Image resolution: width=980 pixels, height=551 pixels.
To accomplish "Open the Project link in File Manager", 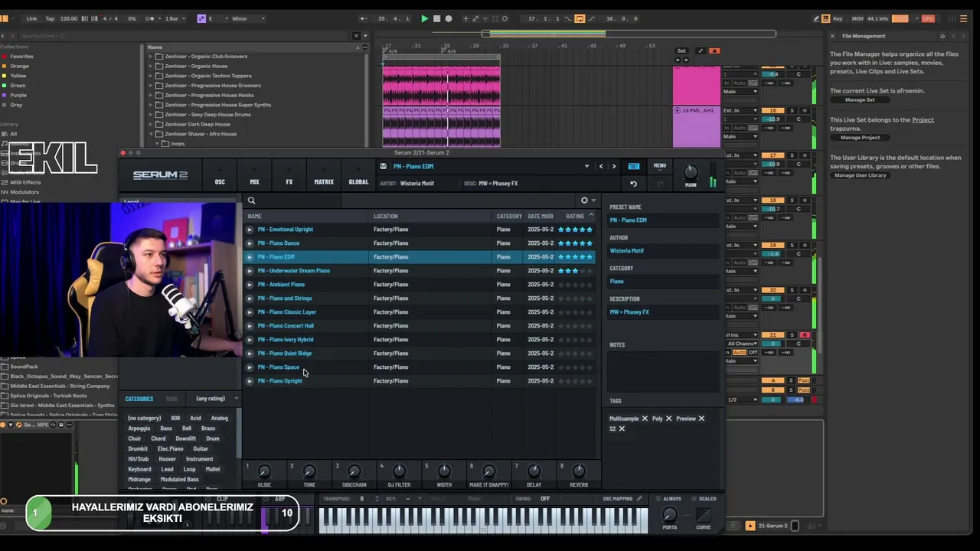I will [923, 120].
